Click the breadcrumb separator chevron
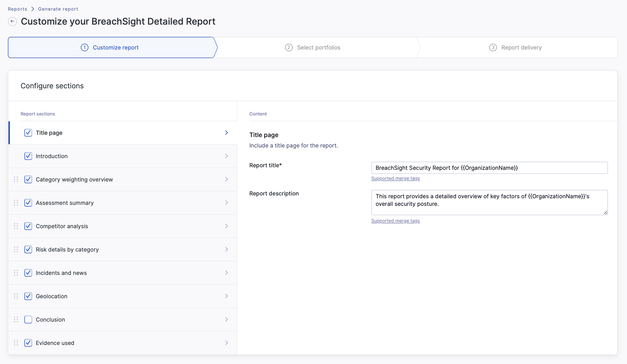Viewport: 627px width, 364px height. [33, 9]
